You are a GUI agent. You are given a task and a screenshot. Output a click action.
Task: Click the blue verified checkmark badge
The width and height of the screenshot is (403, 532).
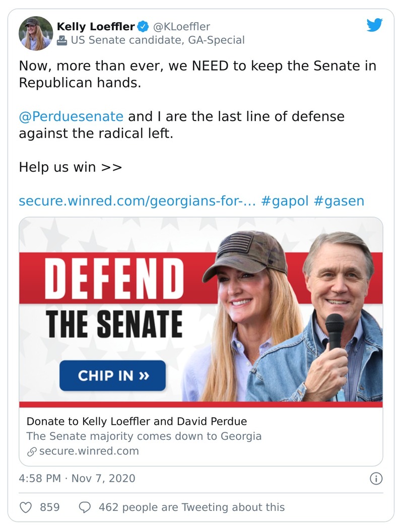point(143,26)
